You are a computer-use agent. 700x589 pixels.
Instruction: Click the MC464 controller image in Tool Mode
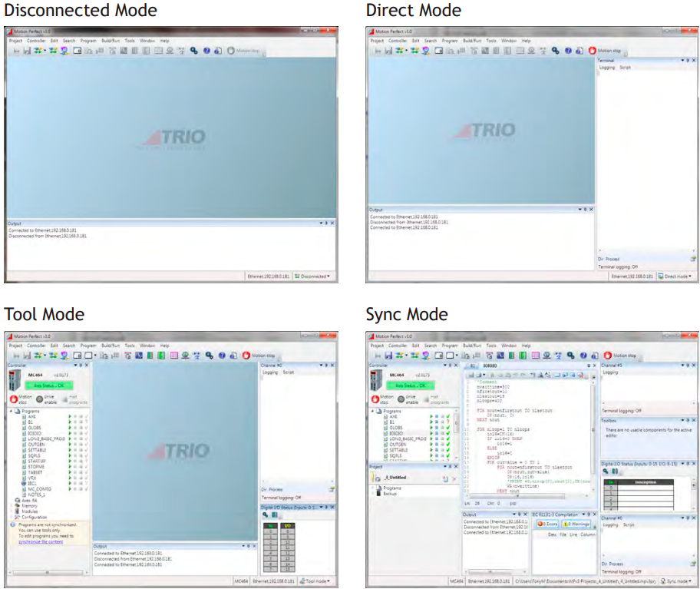pyautogui.click(x=15, y=380)
